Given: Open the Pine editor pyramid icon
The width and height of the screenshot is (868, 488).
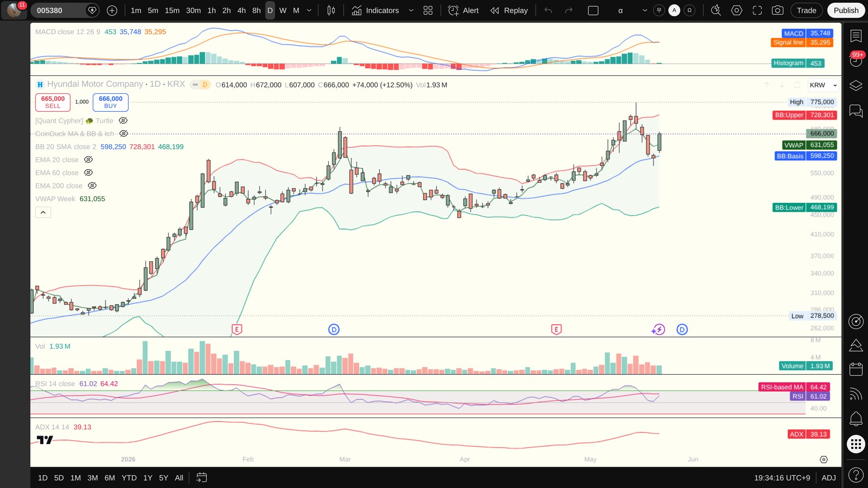Looking at the screenshot, I should click(x=856, y=345).
